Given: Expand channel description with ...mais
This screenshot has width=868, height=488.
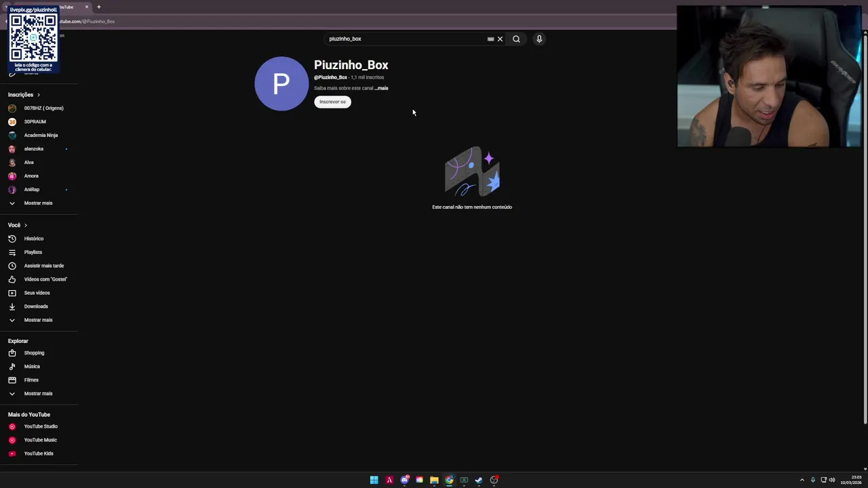Looking at the screenshot, I should 382,88.
